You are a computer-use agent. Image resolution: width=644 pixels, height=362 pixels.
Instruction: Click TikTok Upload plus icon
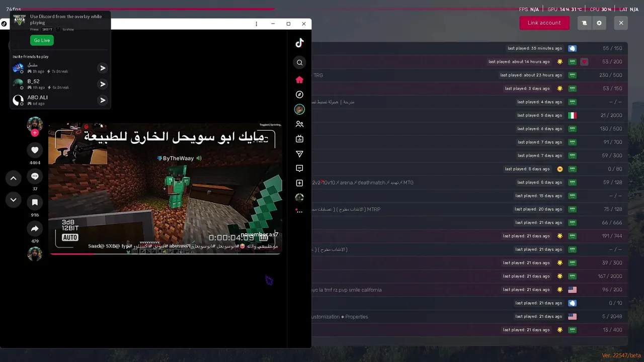coord(299,183)
